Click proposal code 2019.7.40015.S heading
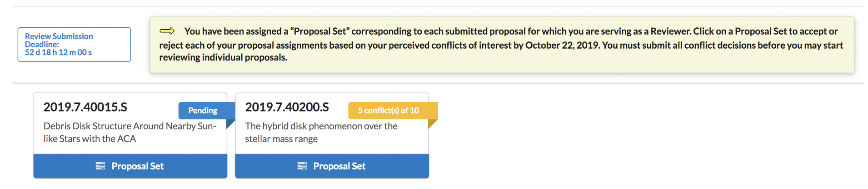Image resolution: width=868 pixels, height=189 pixels. tap(85, 107)
